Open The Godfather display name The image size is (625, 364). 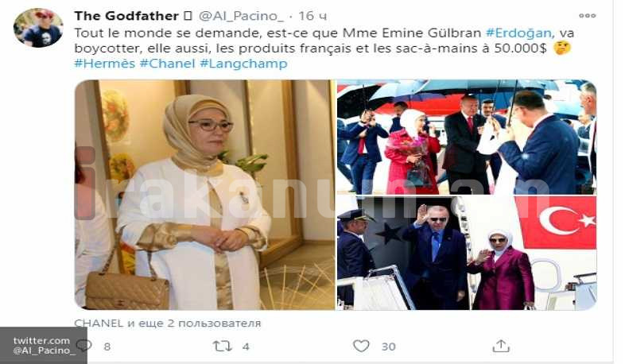coord(126,16)
